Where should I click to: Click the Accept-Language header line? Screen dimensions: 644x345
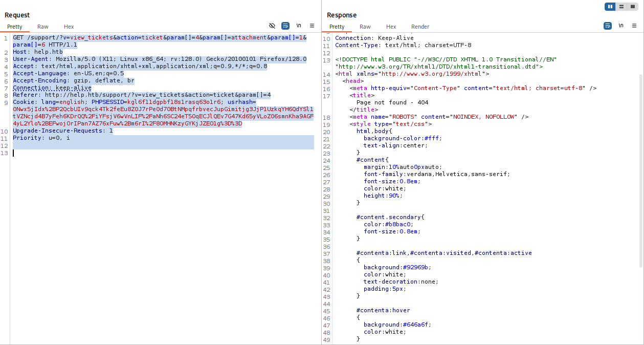pos(69,74)
